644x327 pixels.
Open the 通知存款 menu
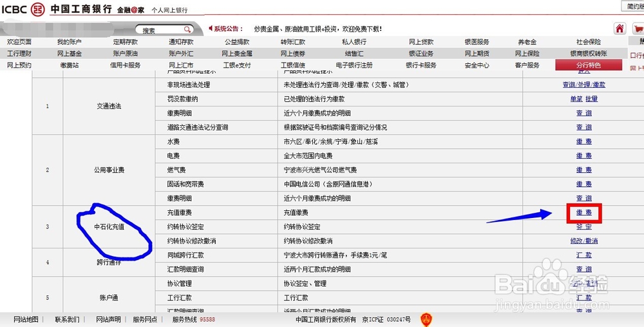(x=181, y=42)
